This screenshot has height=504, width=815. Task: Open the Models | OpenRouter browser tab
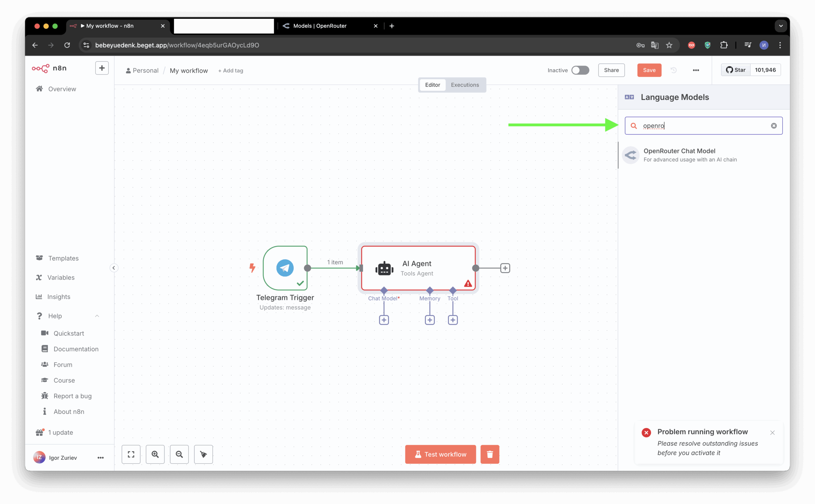319,26
